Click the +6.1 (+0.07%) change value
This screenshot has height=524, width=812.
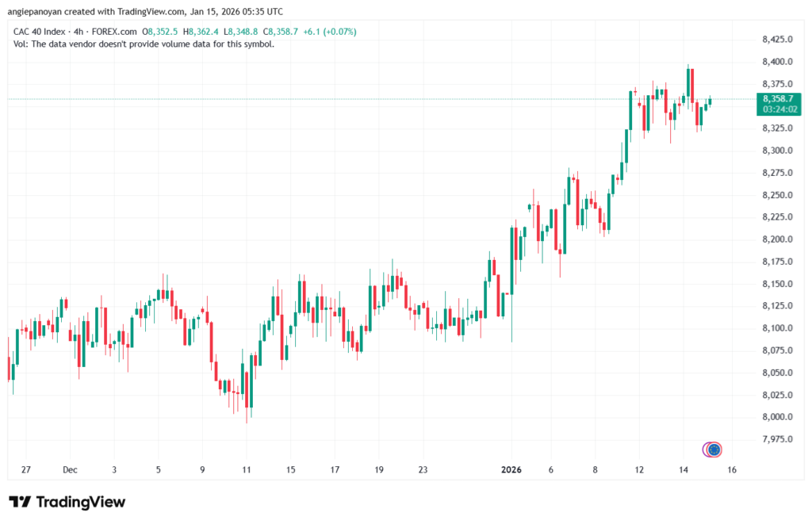point(329,32)
